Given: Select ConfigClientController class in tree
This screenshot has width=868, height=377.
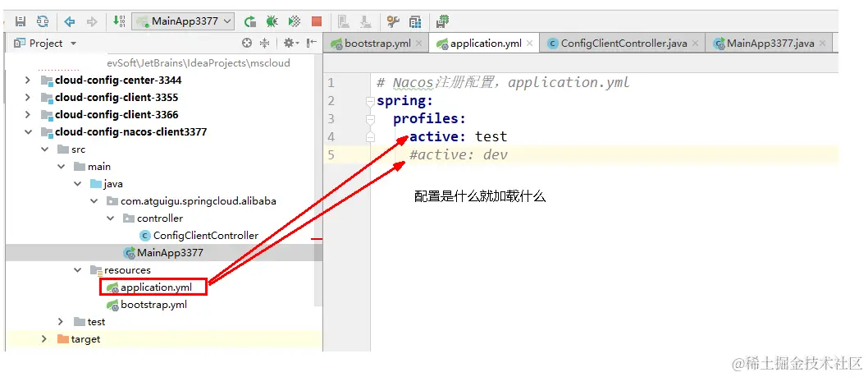Looking at the screenshot, I should 206,236.
